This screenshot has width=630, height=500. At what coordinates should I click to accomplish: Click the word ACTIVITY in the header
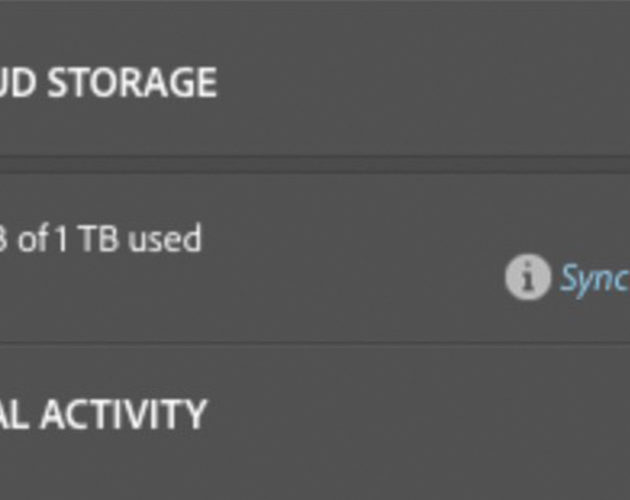(x=123, y=414)
